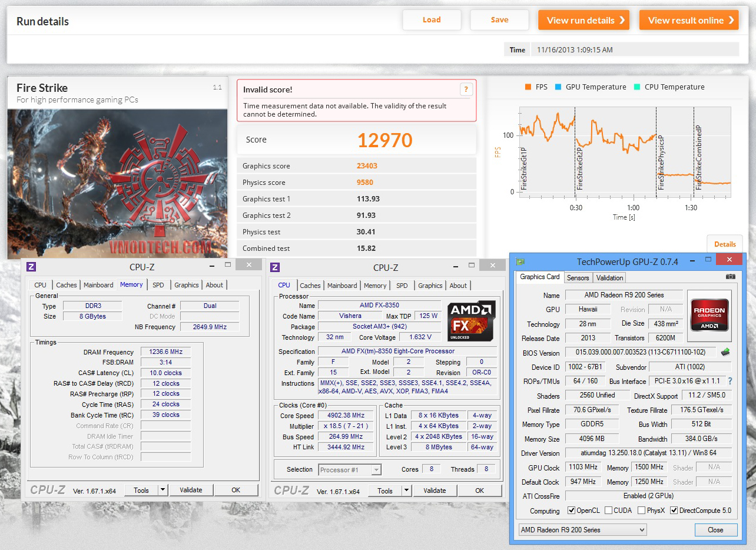The width and height of the screenshot is (756, 550).
Task: Select the Graphics Card tab in GPU-Z
Action: coord(540,277)
